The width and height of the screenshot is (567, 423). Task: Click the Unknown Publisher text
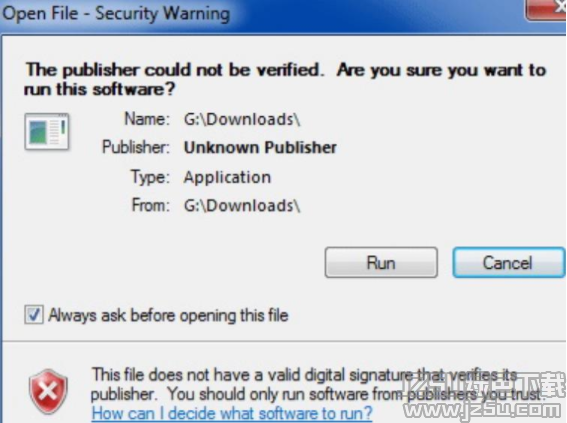click(260, 148)
